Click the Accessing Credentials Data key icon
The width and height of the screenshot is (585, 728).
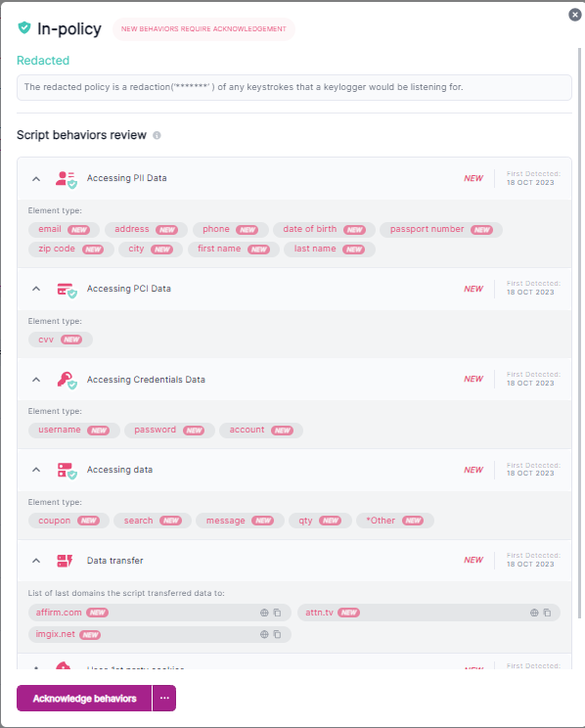click(67, 381)
